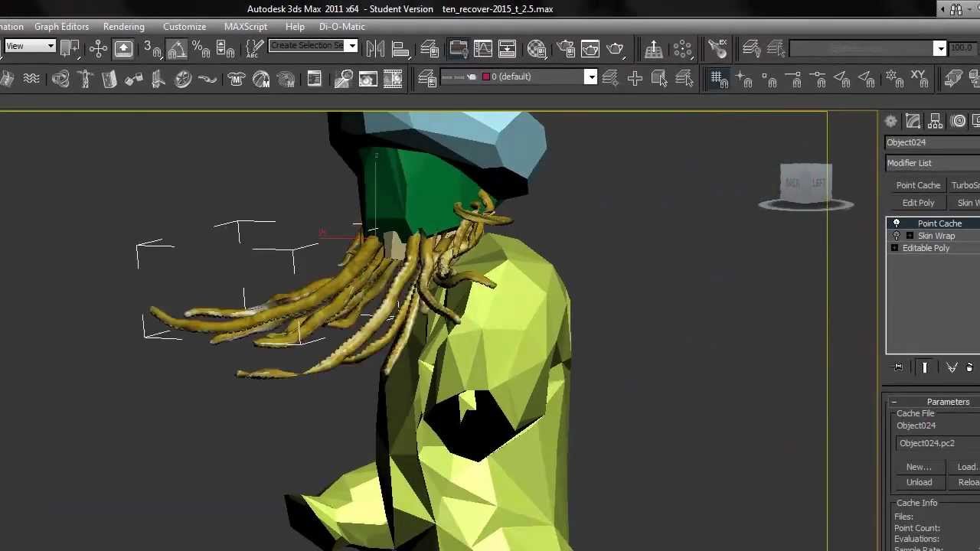Click Remove Modifier from Stack icon
The width and height of the screenshot is (980, 551).
(x=970, y=367)
